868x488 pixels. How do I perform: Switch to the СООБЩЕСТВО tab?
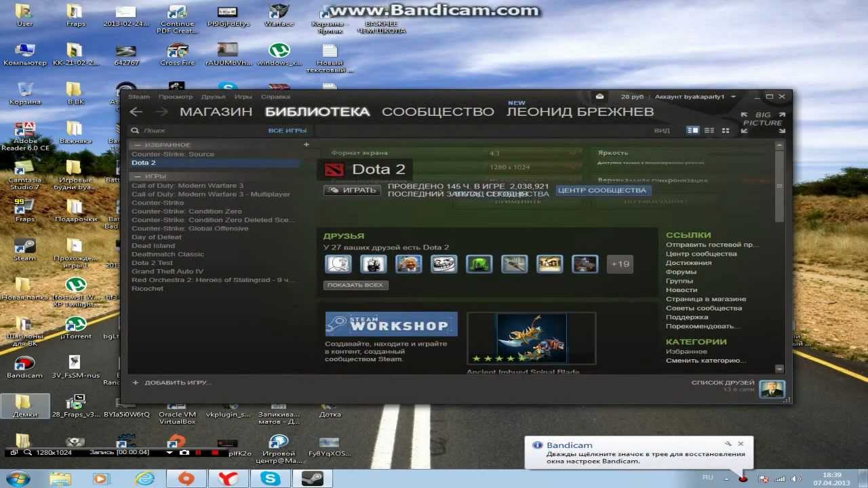point(437,112)
